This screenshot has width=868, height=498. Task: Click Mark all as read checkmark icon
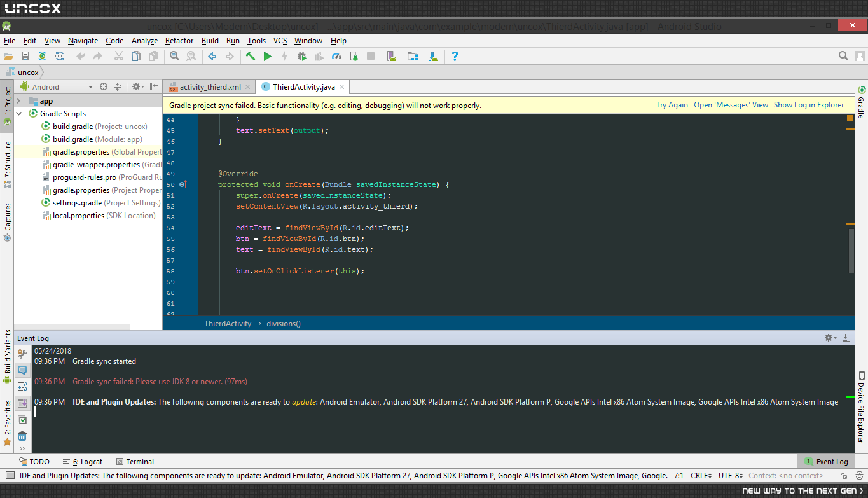coord(22,420)
